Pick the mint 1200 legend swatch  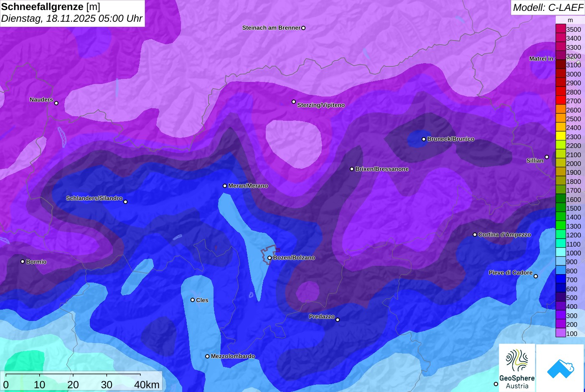(x=560, y=234)
